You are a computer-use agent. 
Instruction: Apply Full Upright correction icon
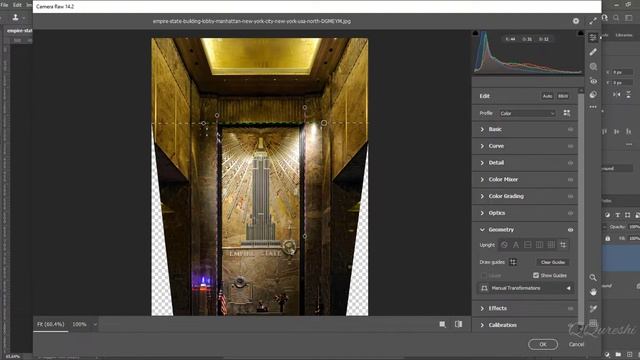[x=551, y=245]
